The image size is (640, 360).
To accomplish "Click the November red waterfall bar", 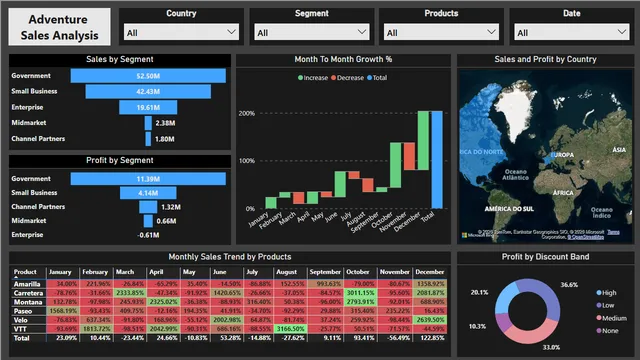I will pos(409,156).
